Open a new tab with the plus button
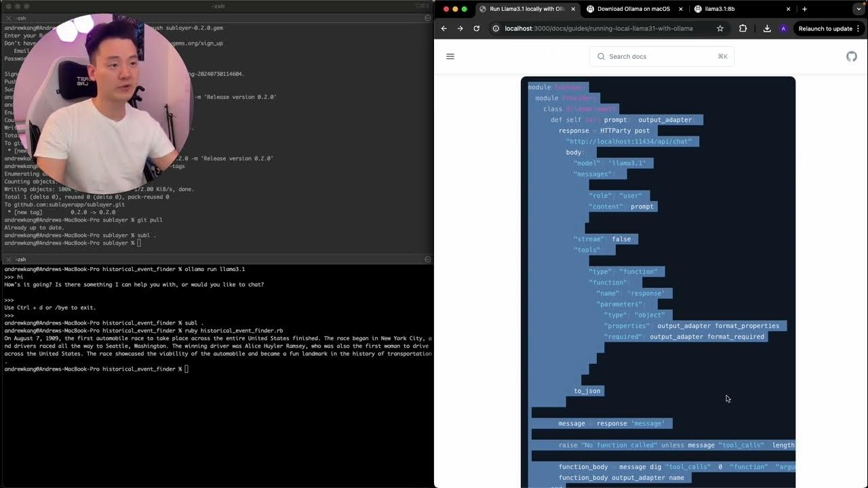This screenshot has height=488, width=868. 804,9
